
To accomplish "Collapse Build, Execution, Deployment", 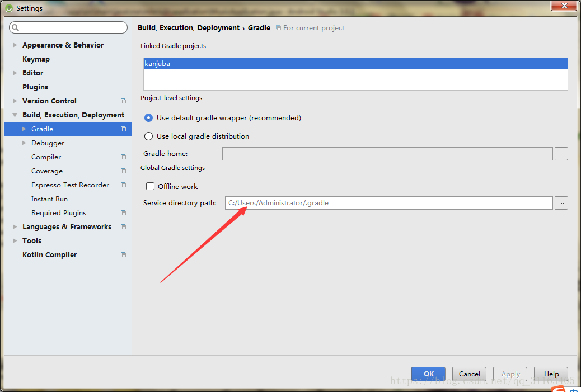I will tap(14, 115).
